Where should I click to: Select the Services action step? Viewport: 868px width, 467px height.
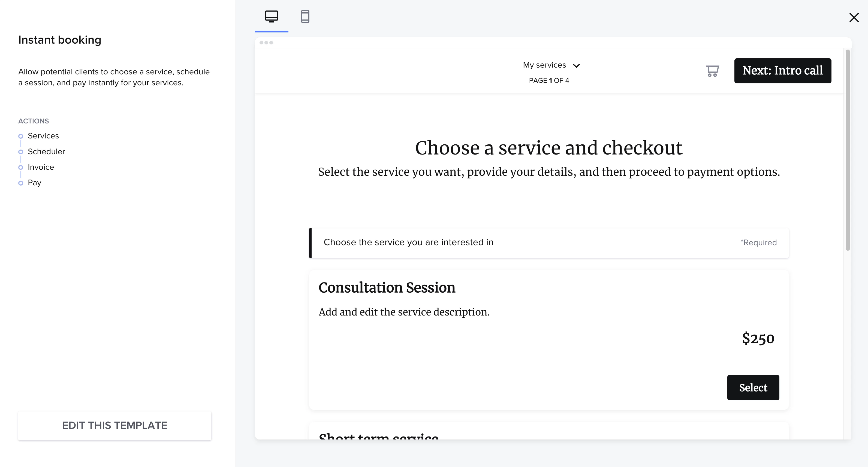point(43,136)
